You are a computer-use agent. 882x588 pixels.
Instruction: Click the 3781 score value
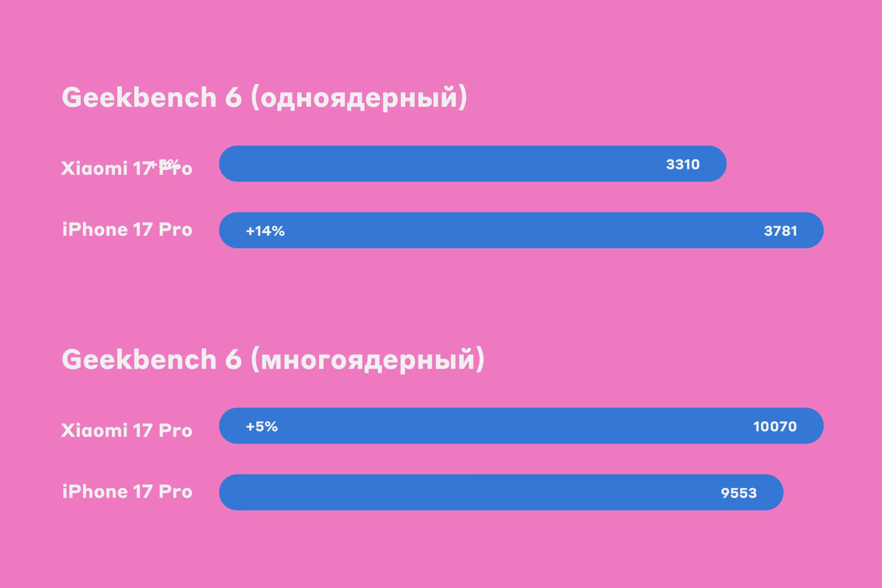(780, 231)
